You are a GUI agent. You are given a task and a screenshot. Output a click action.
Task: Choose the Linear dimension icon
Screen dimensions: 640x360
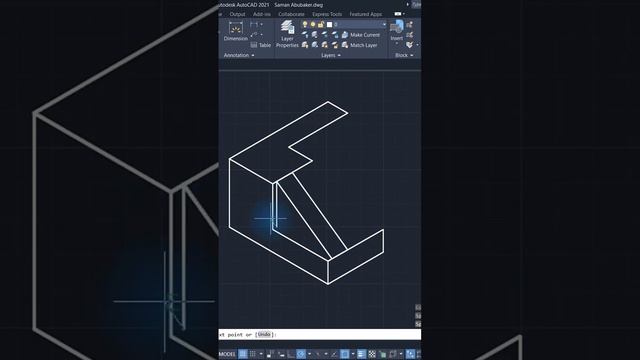[253, 24]
